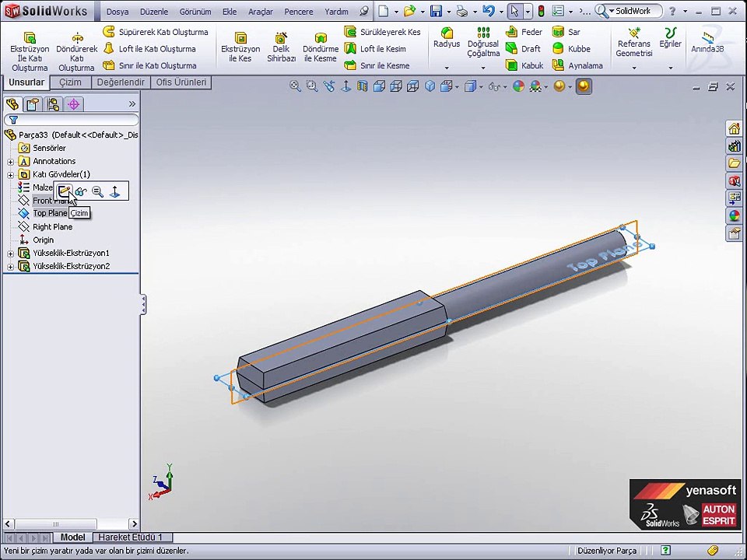Switch to the Ofis Ürünleri tab
The image size is (747, 560).
point(181,82)
